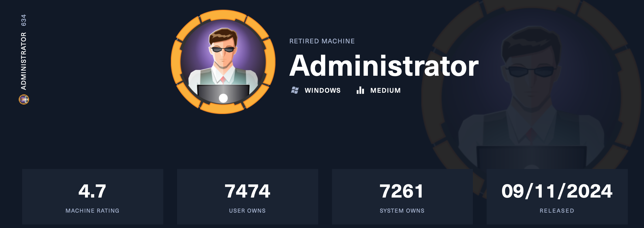Click the difficulty bar chart icon
Viewport: 644px width, 228px height.
pyautogui.click(x=360, y=90)
